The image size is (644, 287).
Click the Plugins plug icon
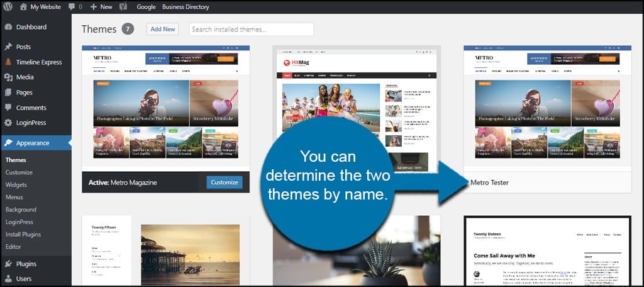[8, 264]
